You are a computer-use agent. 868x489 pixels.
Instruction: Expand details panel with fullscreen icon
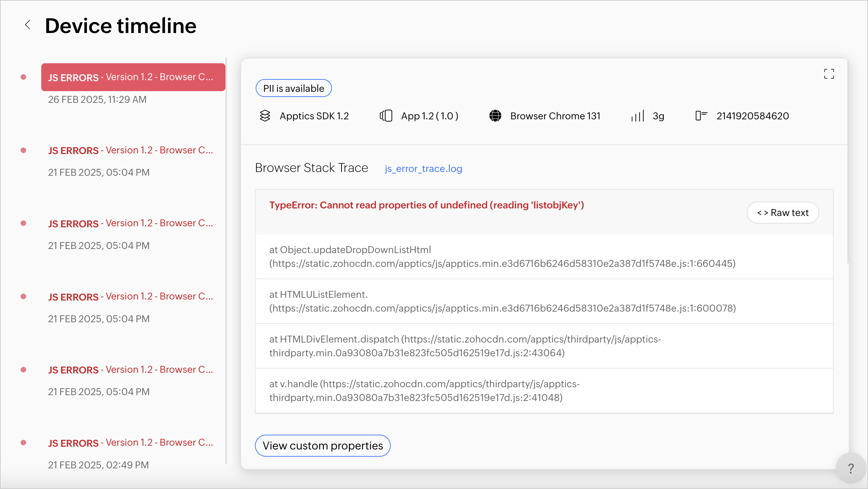[829, 74]
